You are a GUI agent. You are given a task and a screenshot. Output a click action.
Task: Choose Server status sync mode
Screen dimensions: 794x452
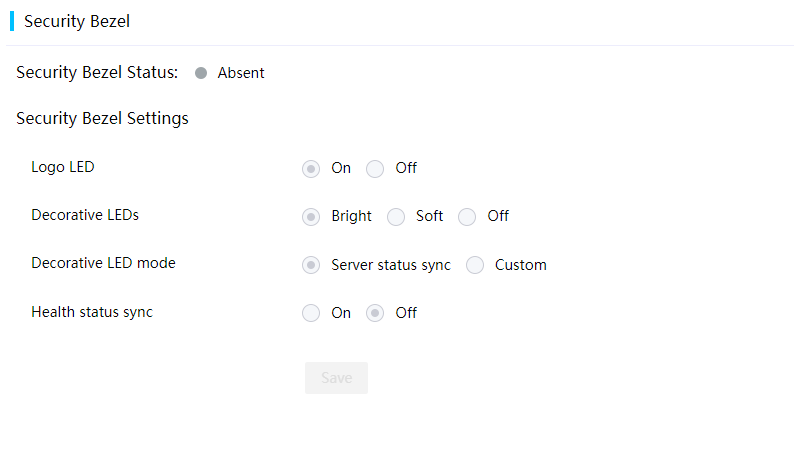(311, 265)
